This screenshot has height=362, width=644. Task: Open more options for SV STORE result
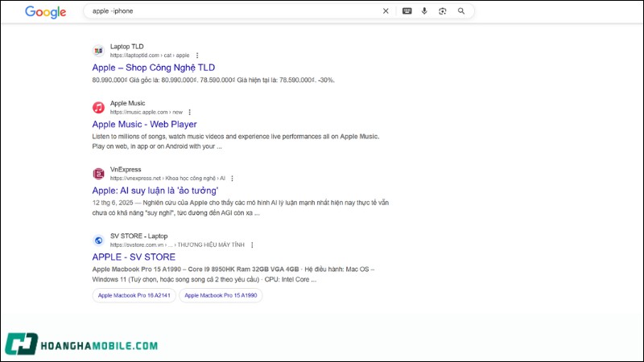tap(252, 245)
